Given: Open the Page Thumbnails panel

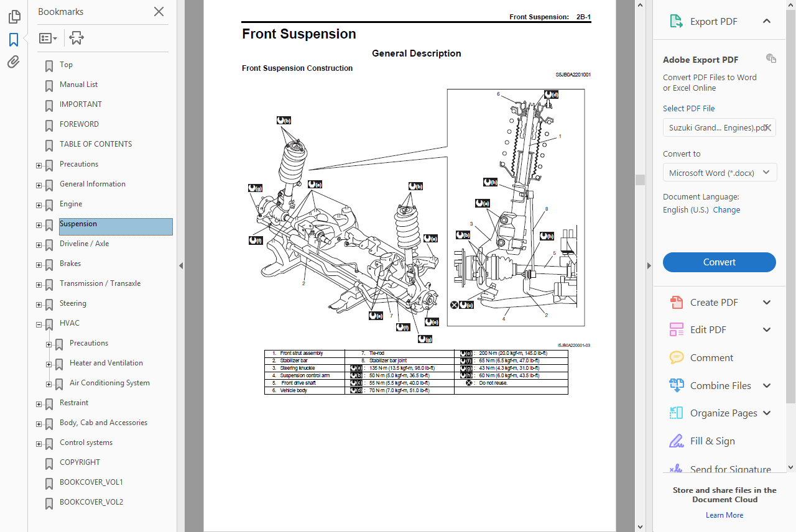Looking at the screenshot, I should click(x=14, y=17).
